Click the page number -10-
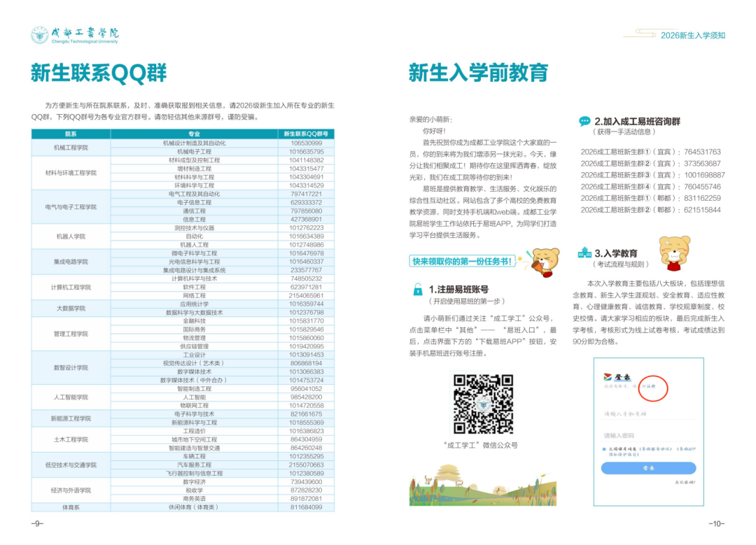Screen dimensions: 756x545 point(717,524)
